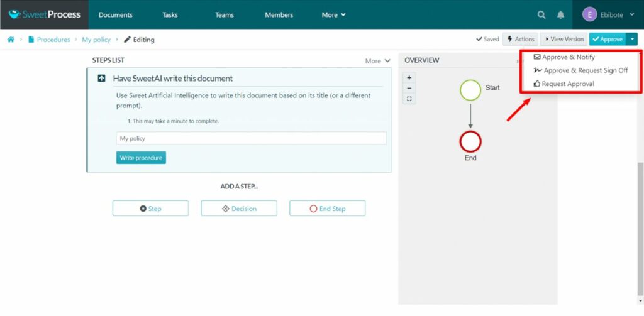Expand the Approve dropdown arrow
Viewport: 644px width, 316px height.
point(632,39)
